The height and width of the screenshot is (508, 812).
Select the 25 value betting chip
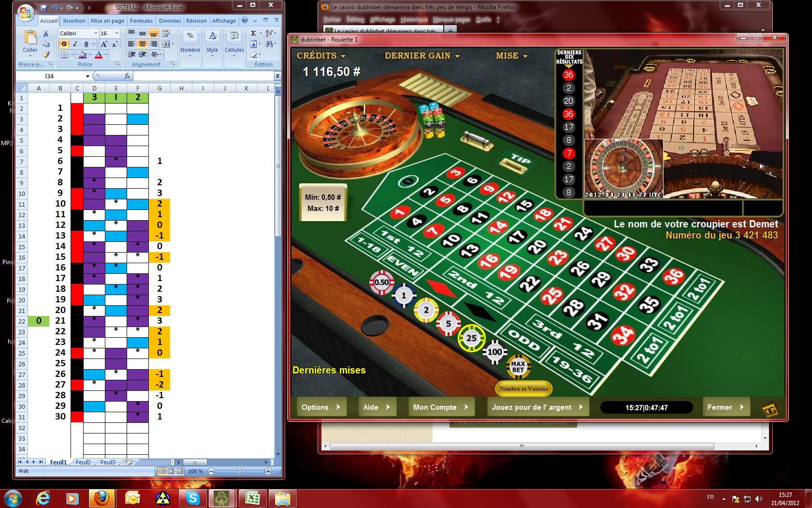[x=471, y=338]
